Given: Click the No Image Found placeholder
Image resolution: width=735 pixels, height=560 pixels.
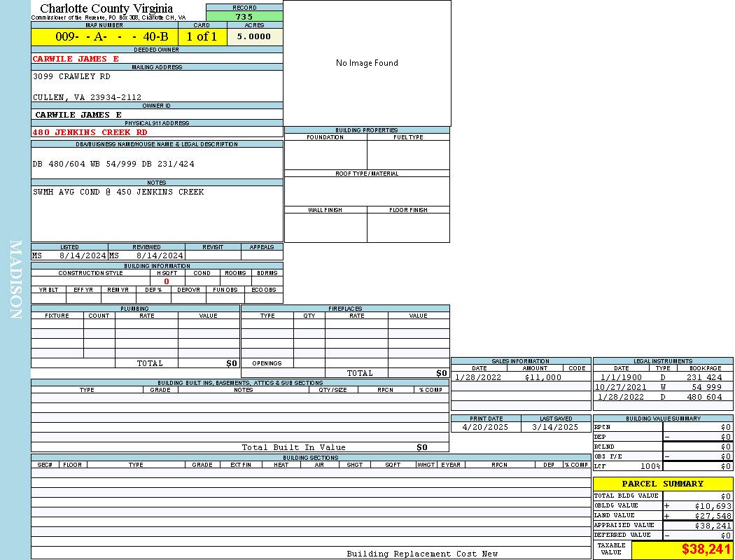Looking at the screenshot, I should click(x=367, y=63).
